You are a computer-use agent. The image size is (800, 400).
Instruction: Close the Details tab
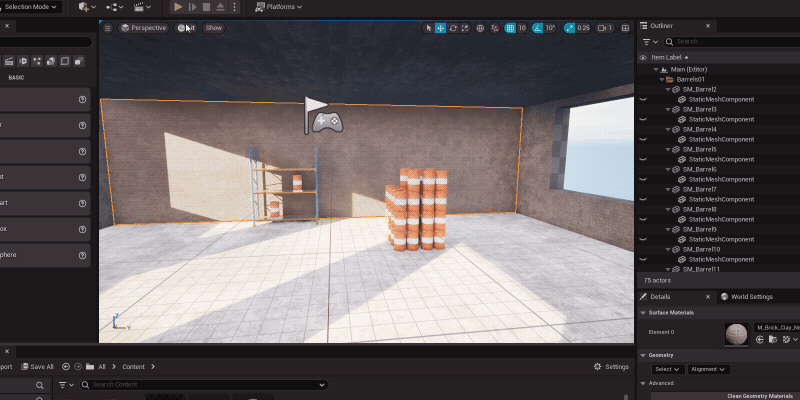(708, 297)
